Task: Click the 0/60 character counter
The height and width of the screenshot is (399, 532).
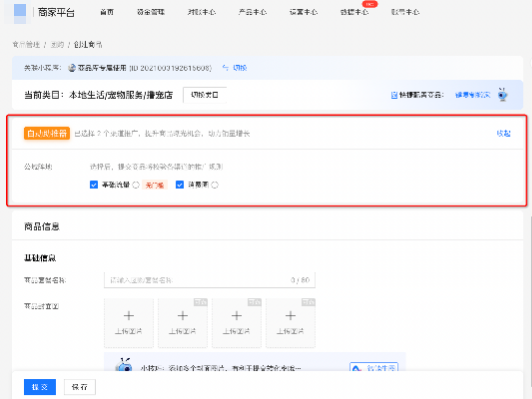Action: pos(300,280)
